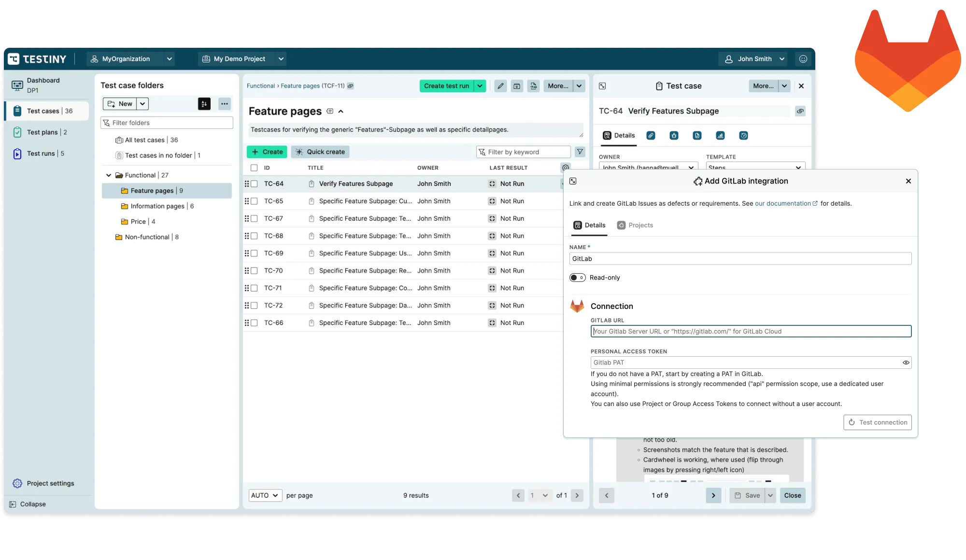Expand the GitLab integration dialog to fullscreen
Screen dimensions: 966x560
pyautogui.click(x=573, y=181)
